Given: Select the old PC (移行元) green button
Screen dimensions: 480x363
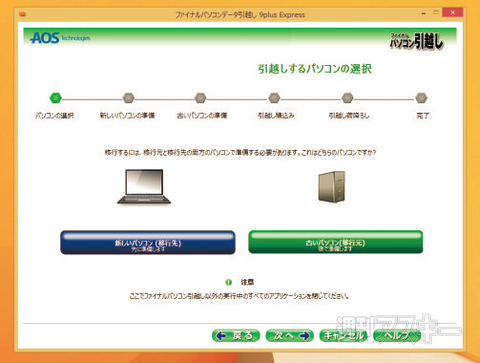Looking at the screenshot, I should (x=336, y=242).
